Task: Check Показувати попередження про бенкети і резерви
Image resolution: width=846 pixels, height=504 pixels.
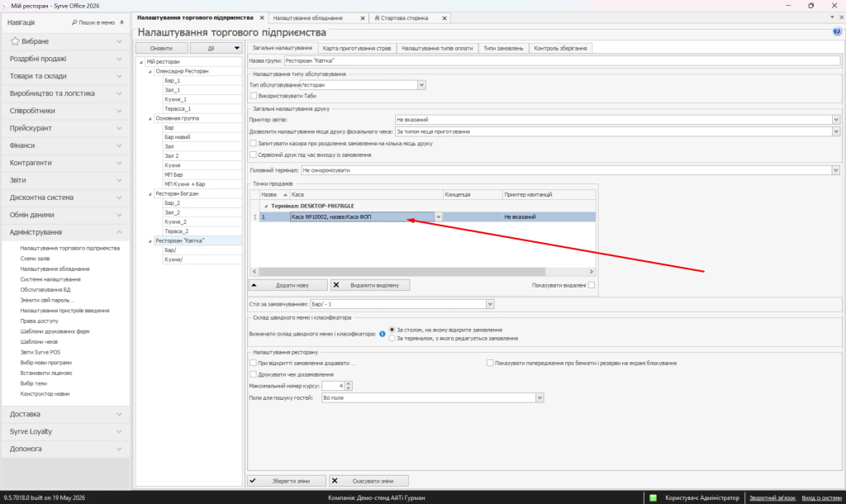Action: coord(490,364)
